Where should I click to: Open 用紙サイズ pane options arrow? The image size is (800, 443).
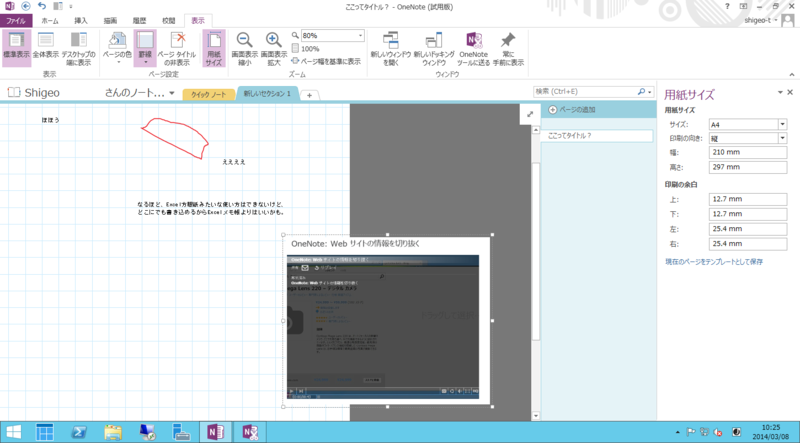(780, 92)
